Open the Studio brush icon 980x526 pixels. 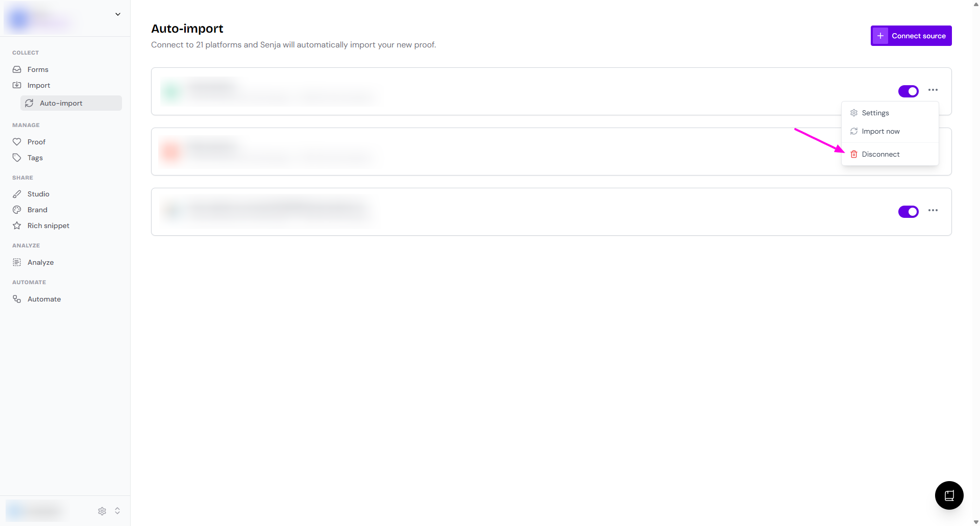(x=17, y=194)
